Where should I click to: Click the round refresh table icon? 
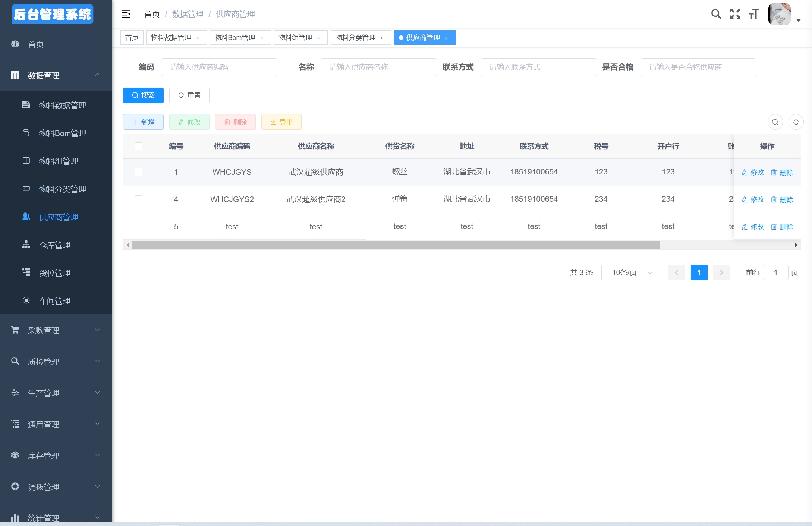point(796,122)
